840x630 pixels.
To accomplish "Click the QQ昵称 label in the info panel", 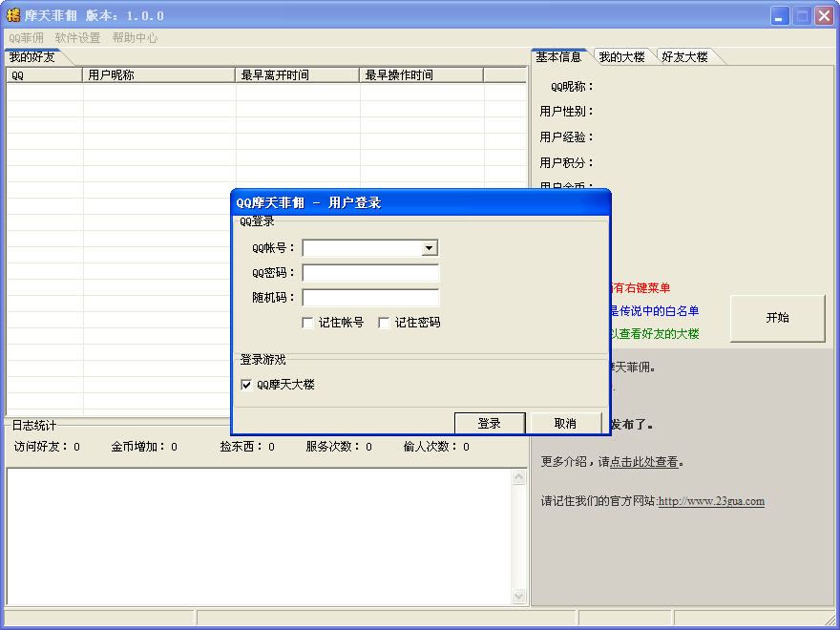I will coord(572,87).
